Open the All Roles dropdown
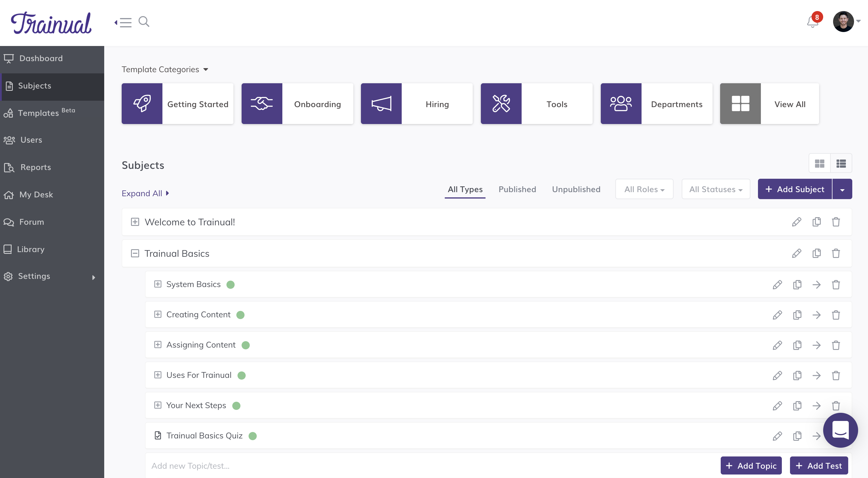This screenshot has width=868, height=478. pyautogui.click(x=644, y=190)
